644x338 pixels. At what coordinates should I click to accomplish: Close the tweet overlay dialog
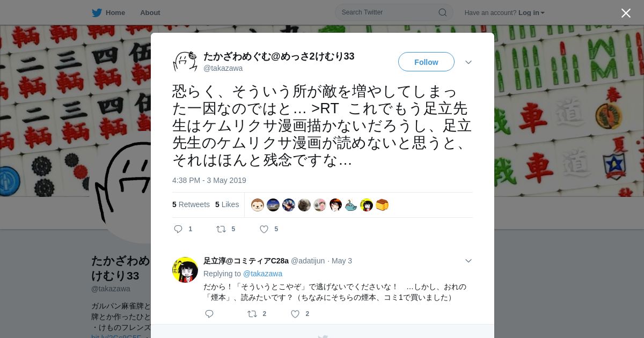(x=626, y=13)
